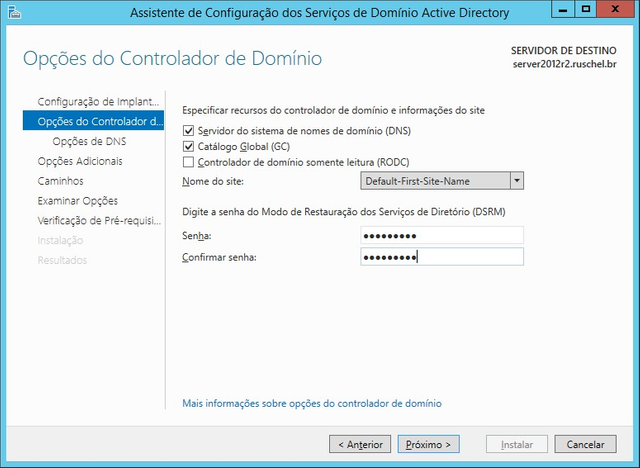Click the Anterior button
Image resolution: width=640 pixels, height=468 pixels.
(x=360, y=444)
